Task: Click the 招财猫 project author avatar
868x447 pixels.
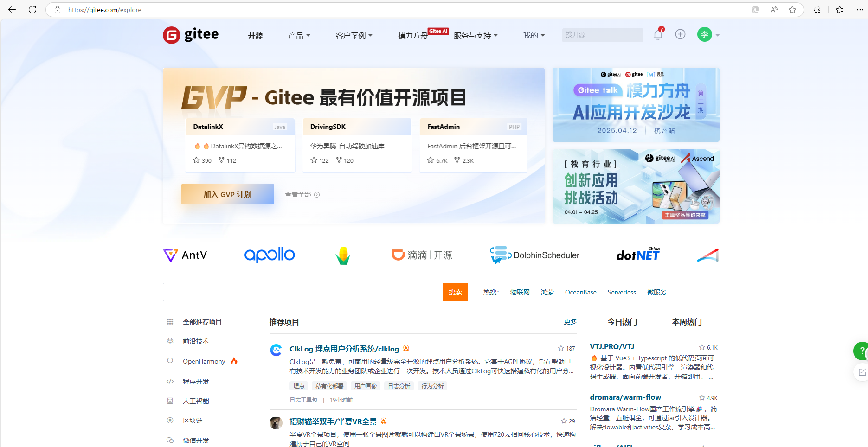Action: pos(276,423)
